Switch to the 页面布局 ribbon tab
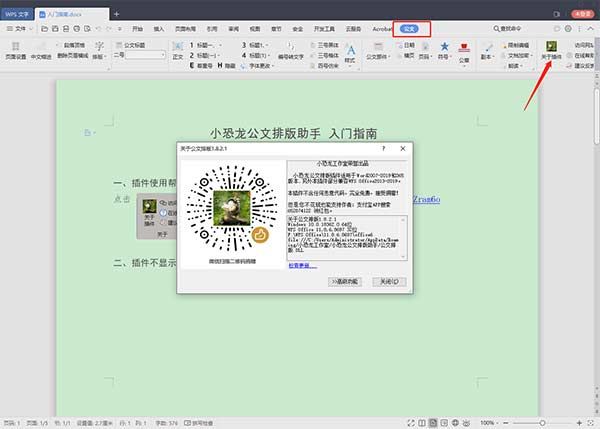600x429 pixels. point(185,29)
